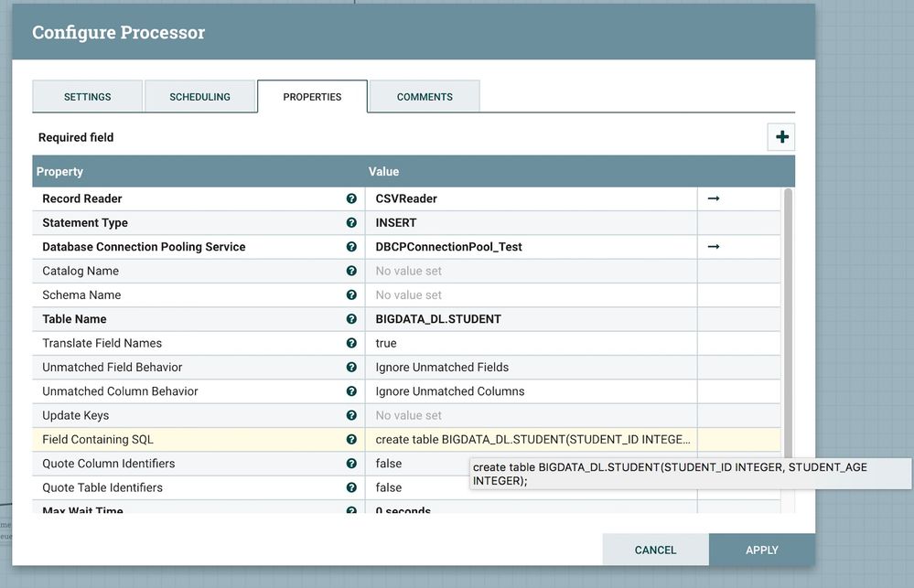Open the Comments tab
This screenshot has height=588, width=914.
pos(425,97)
